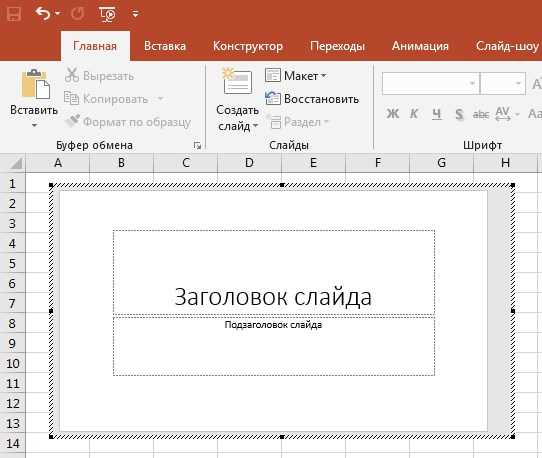Select row 12 header
Image resolution: width=542 pixels, height=458 pixels.
[x=12, y=403]
